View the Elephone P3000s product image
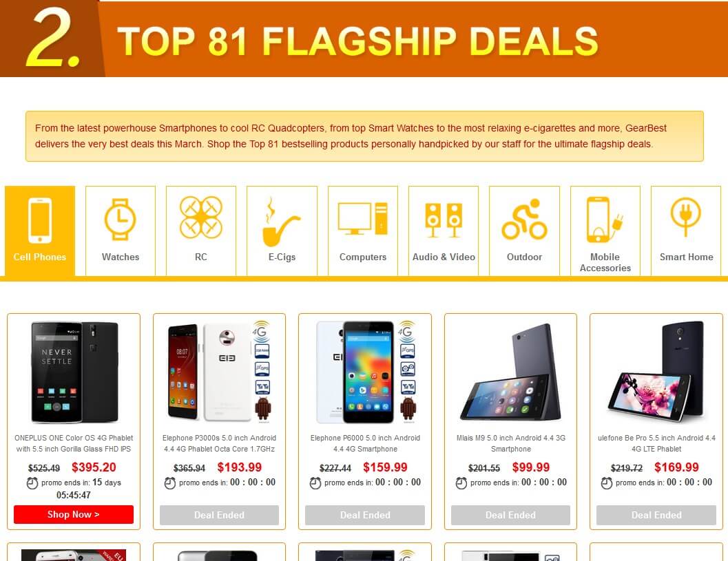Screen dimensions: 728x561 coord(219,372)
